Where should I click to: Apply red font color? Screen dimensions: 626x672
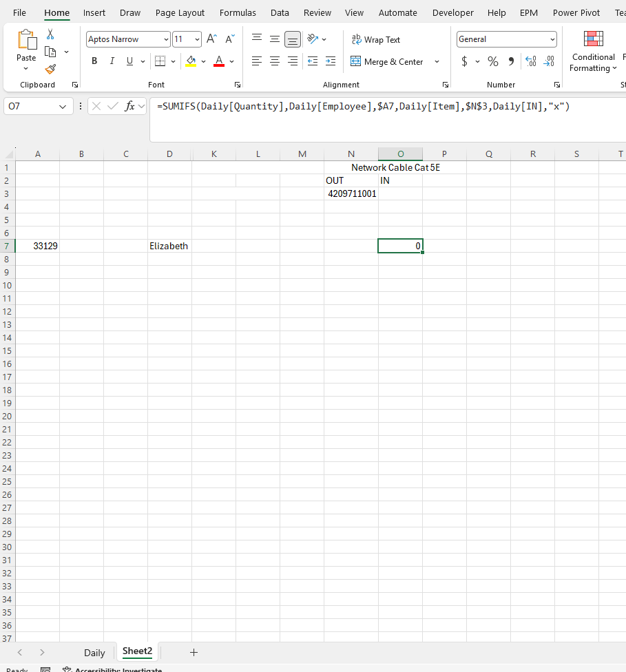pyautogui.click(x=219, y=61)
